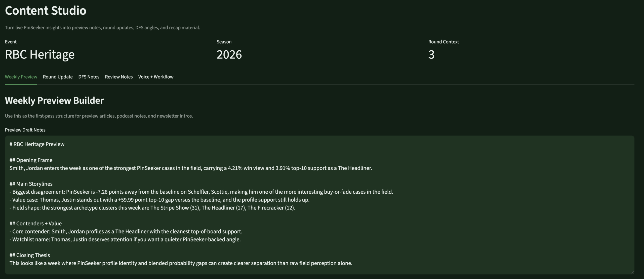Click the Weekly Preview Builder heading

(54, 100)
